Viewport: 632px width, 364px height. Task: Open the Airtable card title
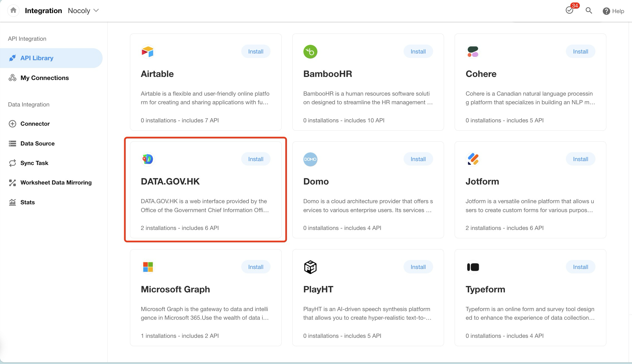coord(157,74)
